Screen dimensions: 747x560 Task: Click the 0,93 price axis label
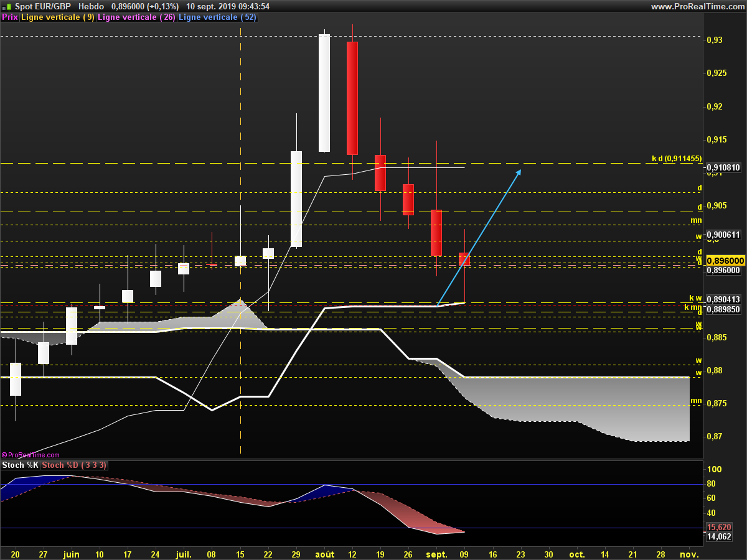[715, 40]
